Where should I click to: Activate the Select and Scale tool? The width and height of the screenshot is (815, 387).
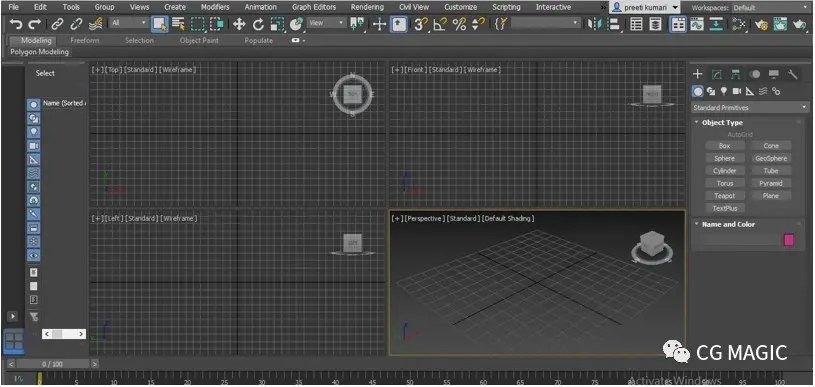tap(278, 24)
